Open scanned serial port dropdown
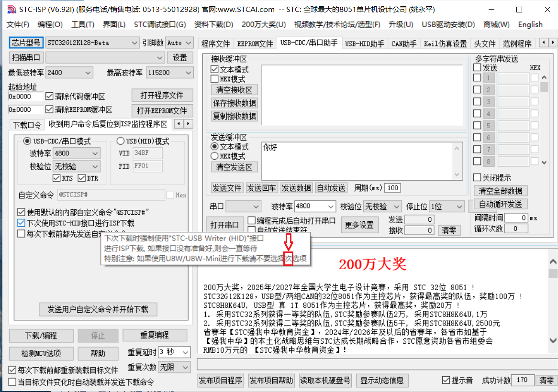Image resolution: width=558 pixels, height=392 pixels. click(x=105, y=57)
